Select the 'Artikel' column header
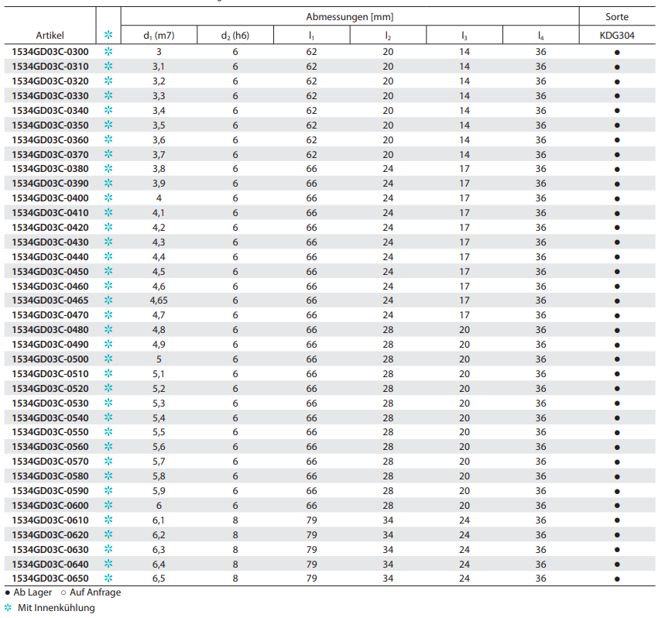672x618 pixels. point(50,36)
